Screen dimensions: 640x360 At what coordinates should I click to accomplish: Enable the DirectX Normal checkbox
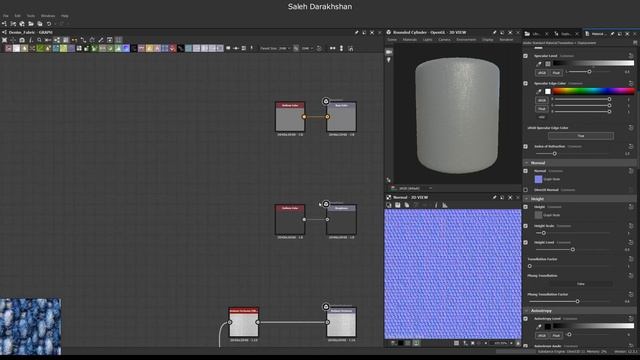(526, 190)
